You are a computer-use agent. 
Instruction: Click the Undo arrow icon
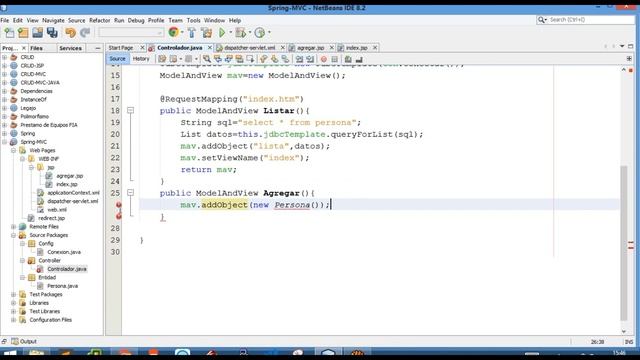pyautogui.click(x=71, y=33)
